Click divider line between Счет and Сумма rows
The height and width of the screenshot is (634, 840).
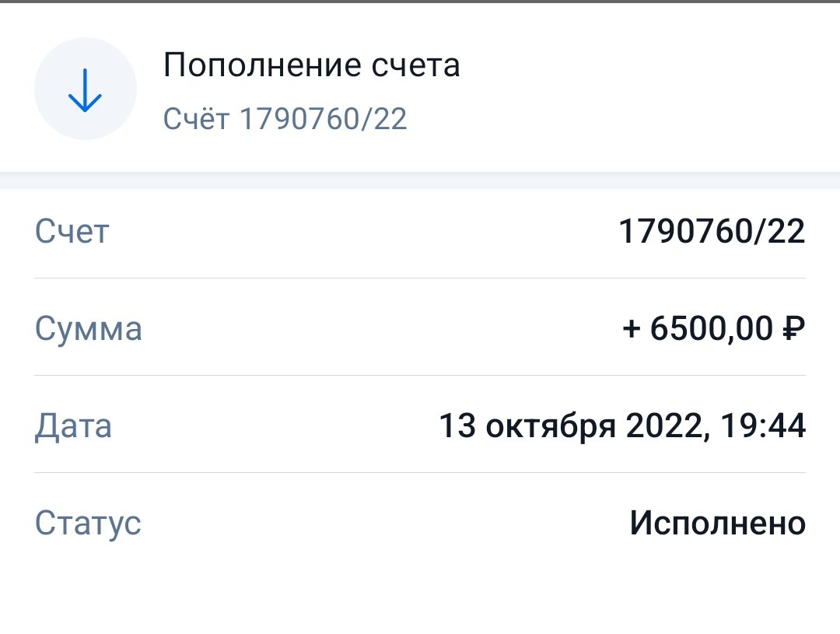pyautogui.click(x=420, y=278)
